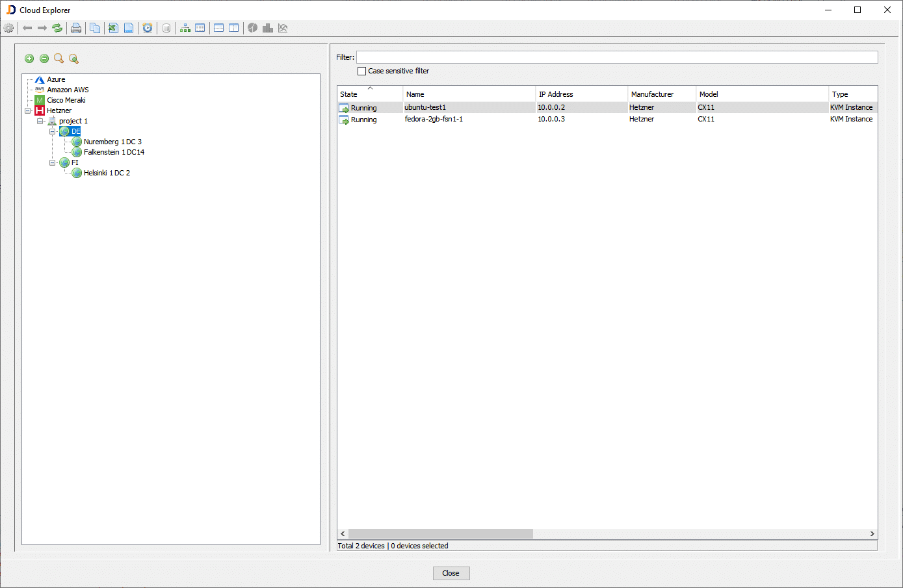Click into the Filter text field

click(x=616, y=57)
